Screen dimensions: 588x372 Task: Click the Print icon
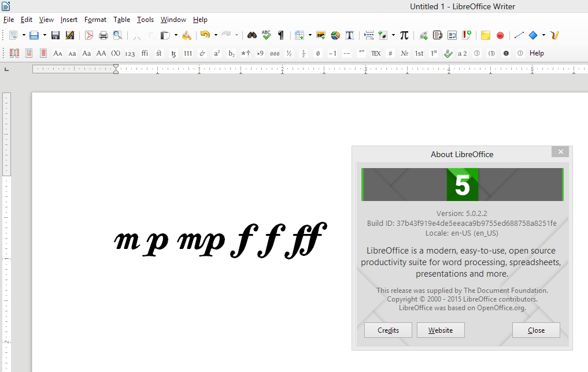coord(103,35)
